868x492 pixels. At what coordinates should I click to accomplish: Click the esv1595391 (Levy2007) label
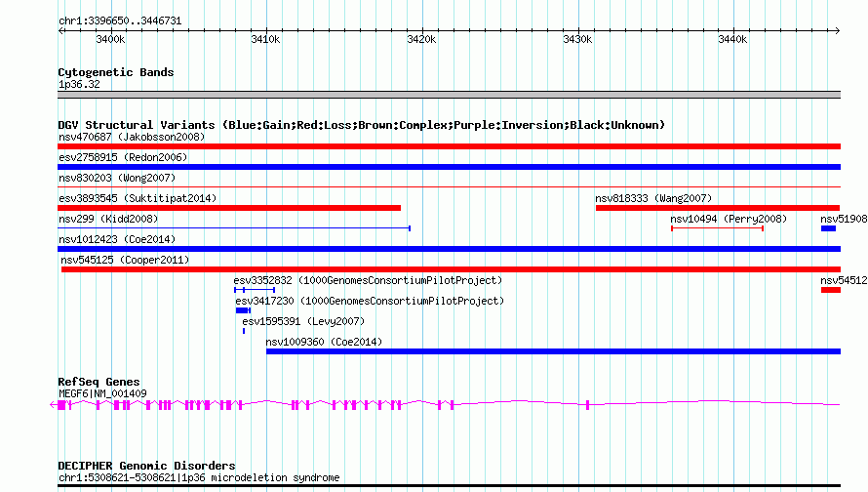[x=303, y=321]
